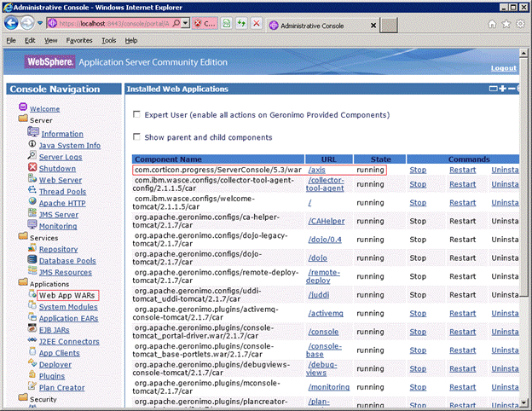
Task: Click the Home icon in toolbar
Action: 492,24
